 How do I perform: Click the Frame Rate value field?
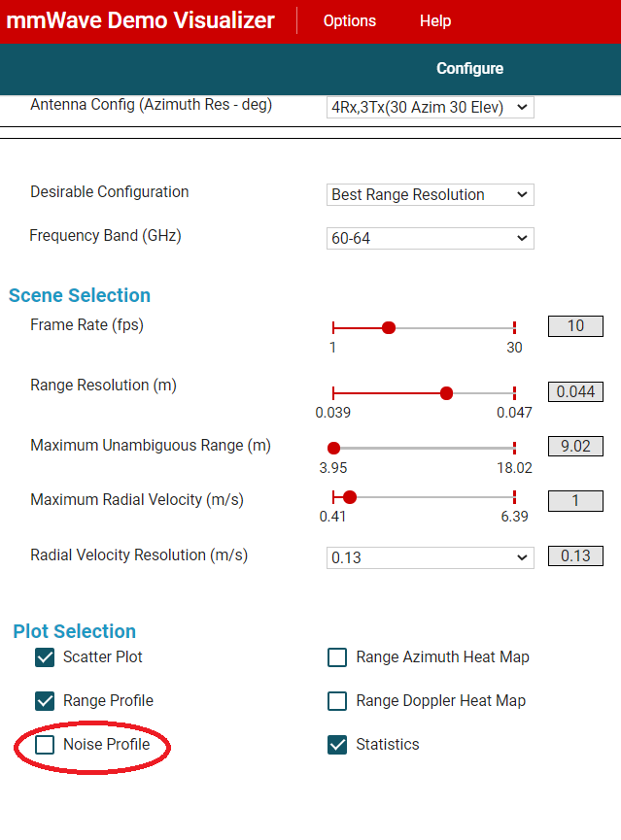tap(575, 326)
